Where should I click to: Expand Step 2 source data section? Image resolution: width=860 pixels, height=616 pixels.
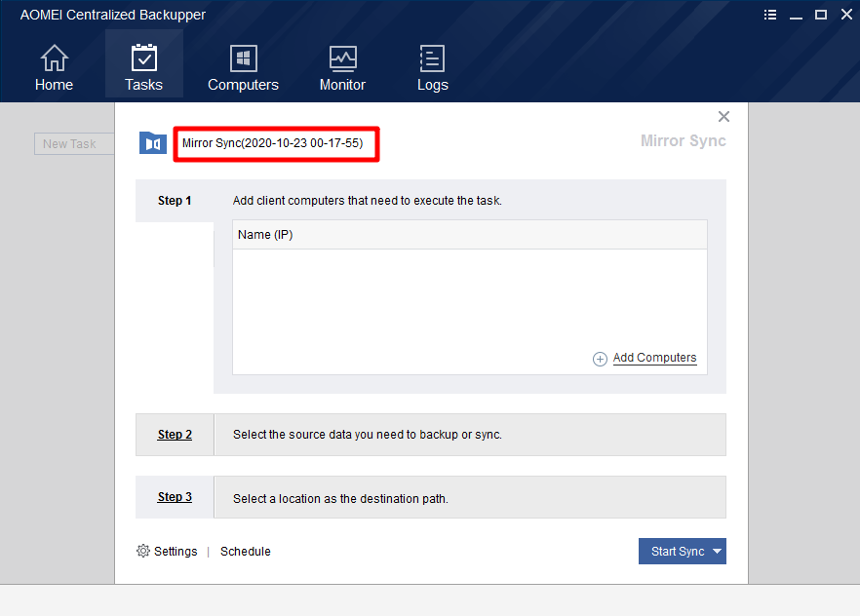click(x=431, y=435)
